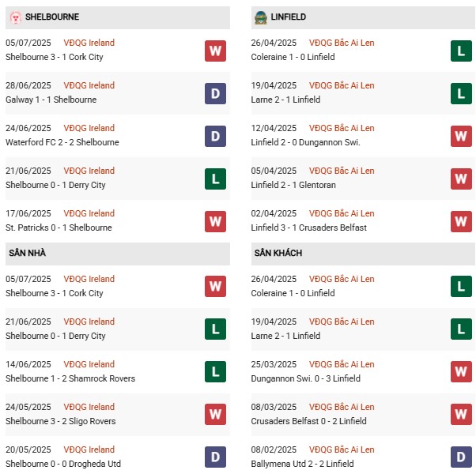Open the SHELBOURNE section header
476x474 pixels.
point(52,17)
